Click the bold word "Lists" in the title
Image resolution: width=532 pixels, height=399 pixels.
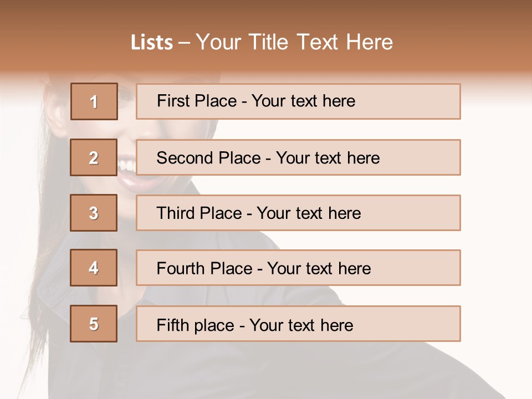(152, 43)
